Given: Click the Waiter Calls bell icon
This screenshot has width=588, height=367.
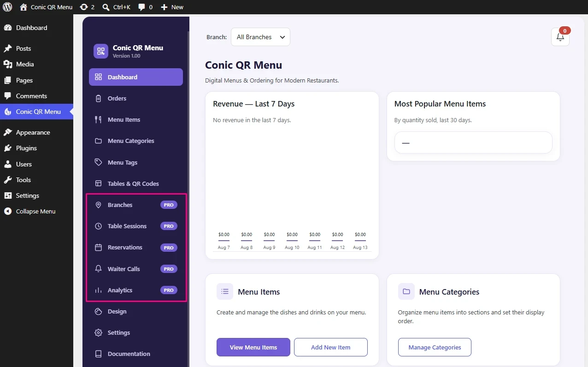Looking at the screenshot, I should click(x=98, y=269).
